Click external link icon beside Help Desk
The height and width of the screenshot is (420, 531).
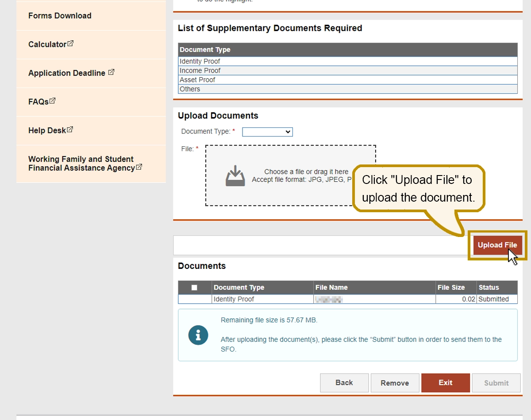tap(70, 130)
